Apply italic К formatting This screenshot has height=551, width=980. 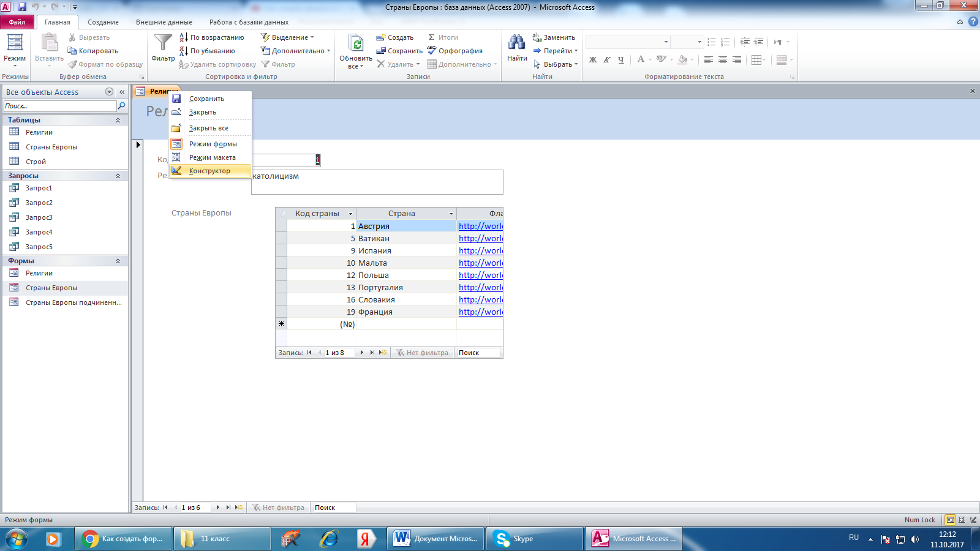click(606, 59)
